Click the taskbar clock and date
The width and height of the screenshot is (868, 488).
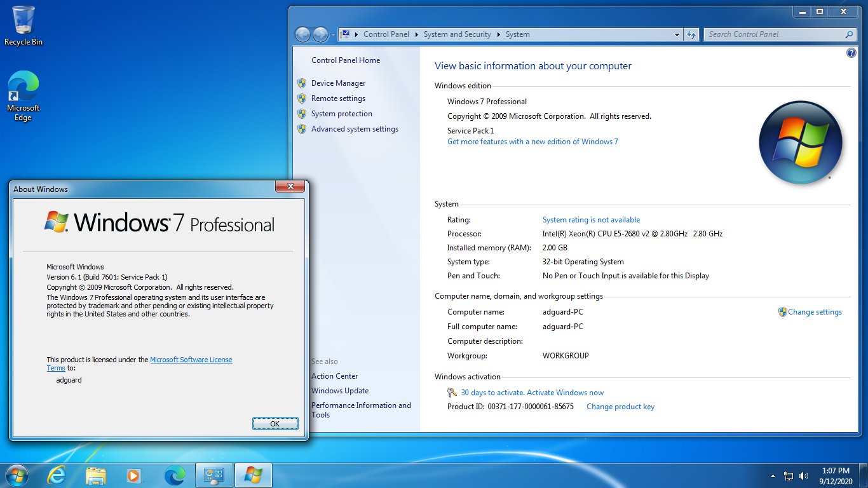click(x=836, y=475)
